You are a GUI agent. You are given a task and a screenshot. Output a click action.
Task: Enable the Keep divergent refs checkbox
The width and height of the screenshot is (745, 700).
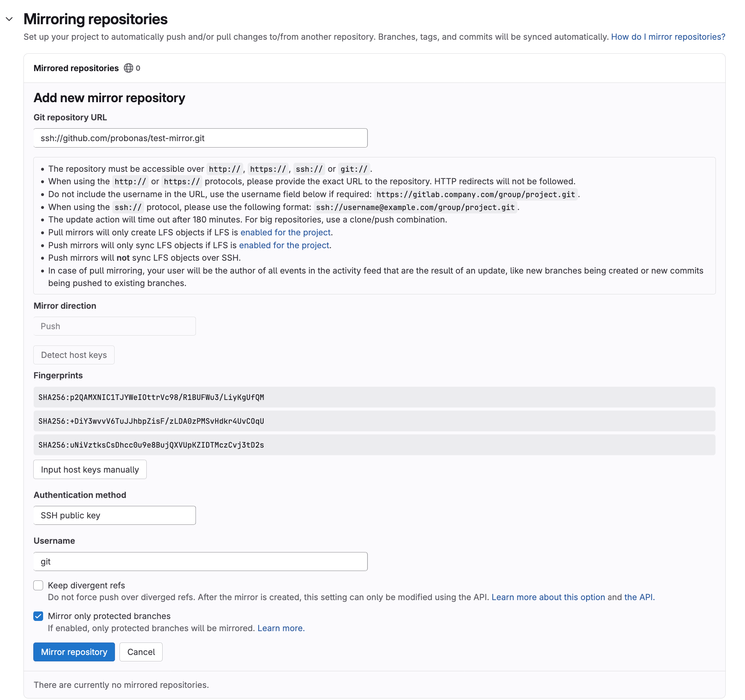coord(38,585)
